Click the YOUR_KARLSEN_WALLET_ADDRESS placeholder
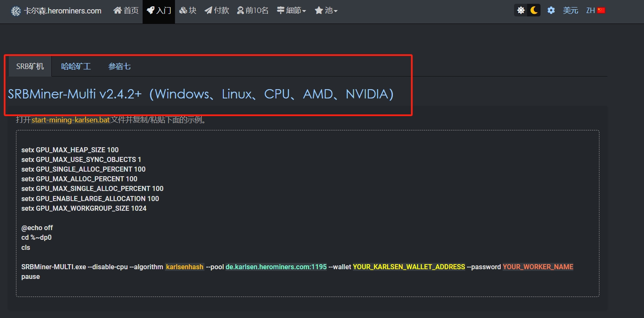 point(409,267)
